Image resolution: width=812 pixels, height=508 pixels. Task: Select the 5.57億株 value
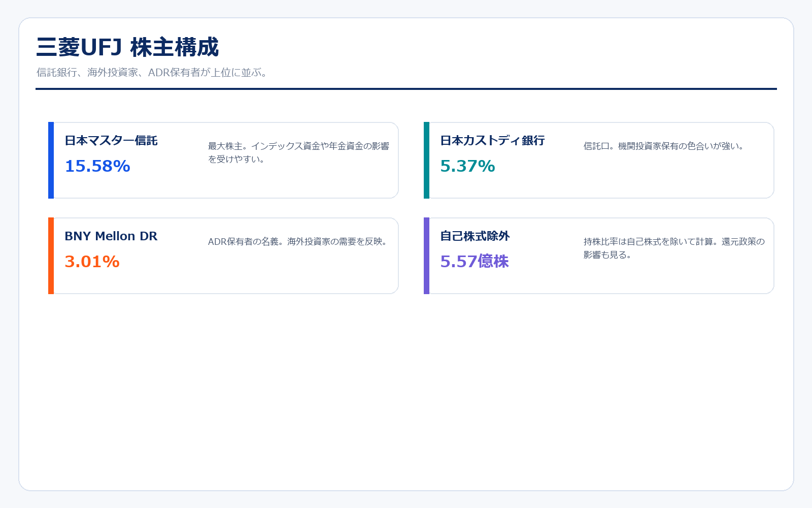(x=475, y=262)
